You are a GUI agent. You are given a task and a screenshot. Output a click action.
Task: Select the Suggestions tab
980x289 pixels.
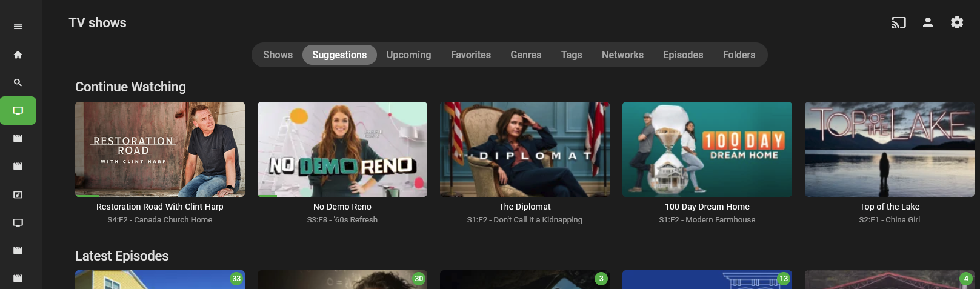(339, 55)
